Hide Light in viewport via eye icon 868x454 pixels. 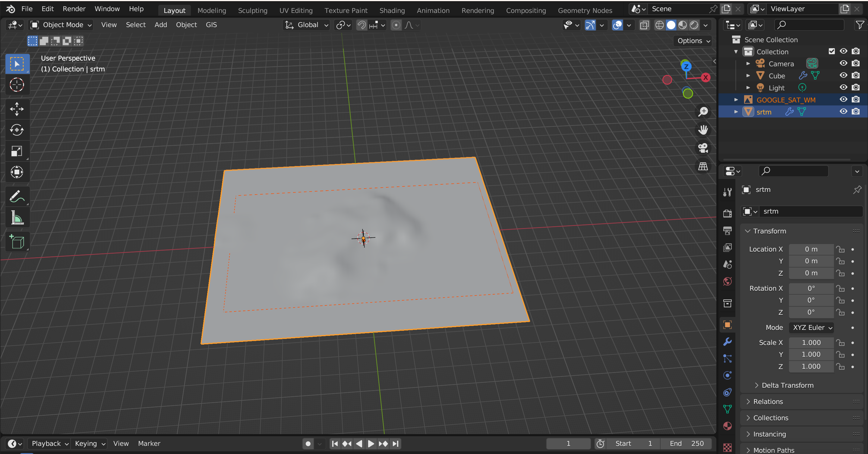(x=843, y=88)
